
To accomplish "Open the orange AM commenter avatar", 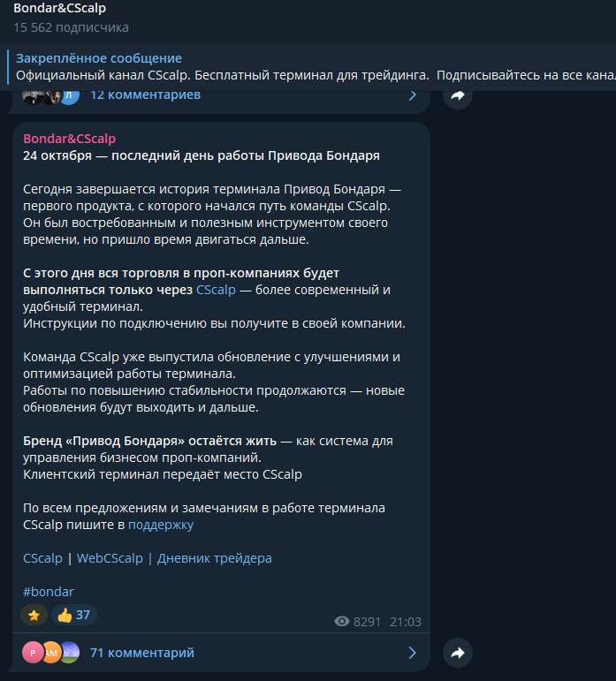I will tap(51, 653).
